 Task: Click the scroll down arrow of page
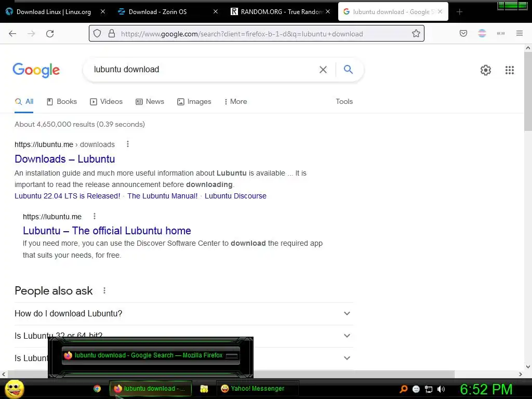point(528,366)
